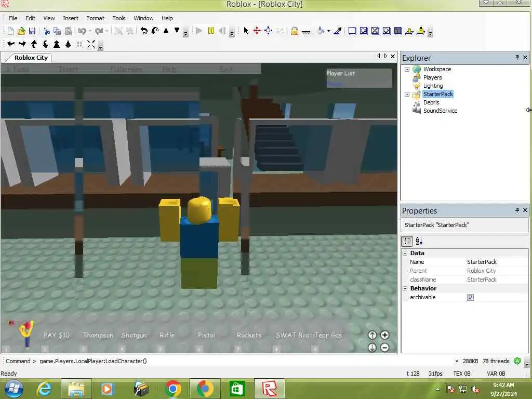Open the Window menu
Image resolution: width=532 pixels, height=399 pixels.
click(x=143, y=18)
